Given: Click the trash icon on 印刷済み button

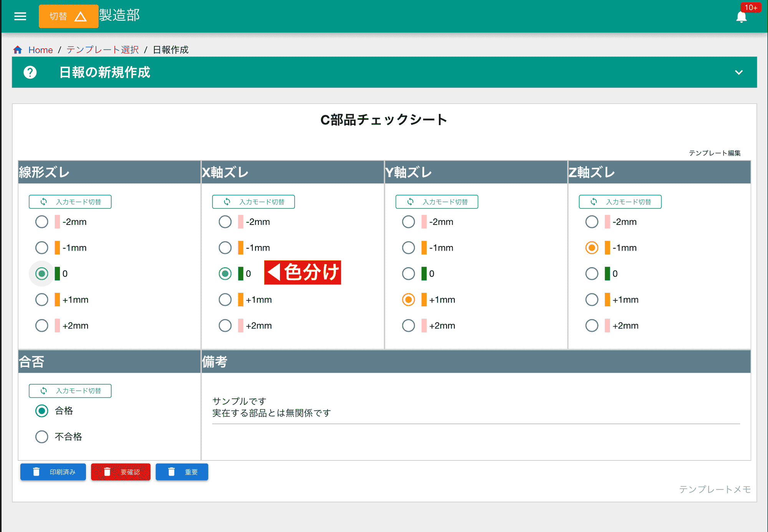Looking at the screenshot, I should [36, 472].
